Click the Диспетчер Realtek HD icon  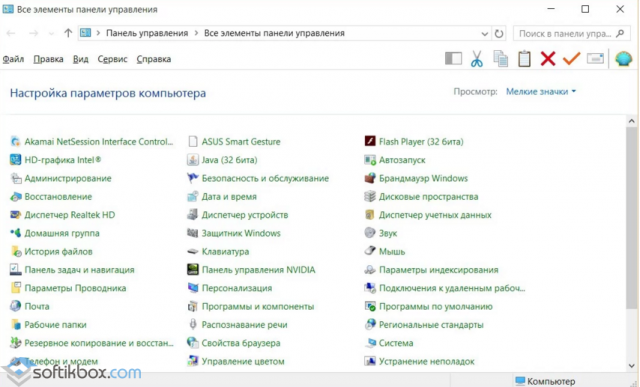[x=15, y=214]
